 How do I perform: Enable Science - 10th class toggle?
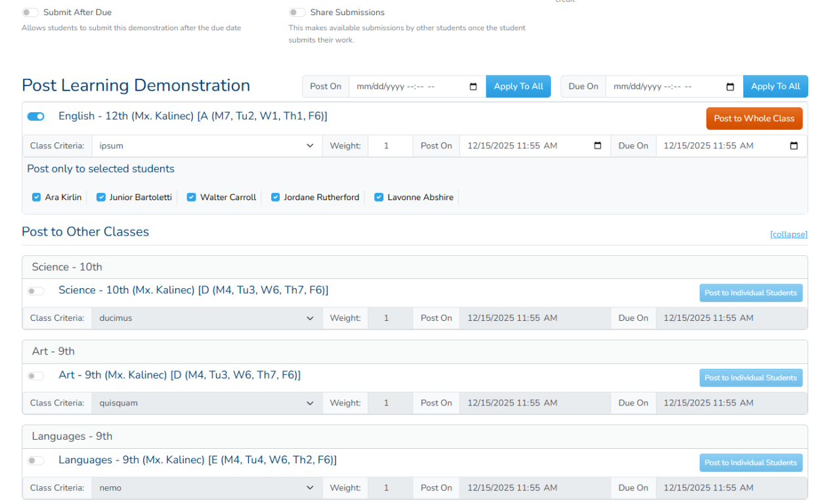(x=35, y=291)
